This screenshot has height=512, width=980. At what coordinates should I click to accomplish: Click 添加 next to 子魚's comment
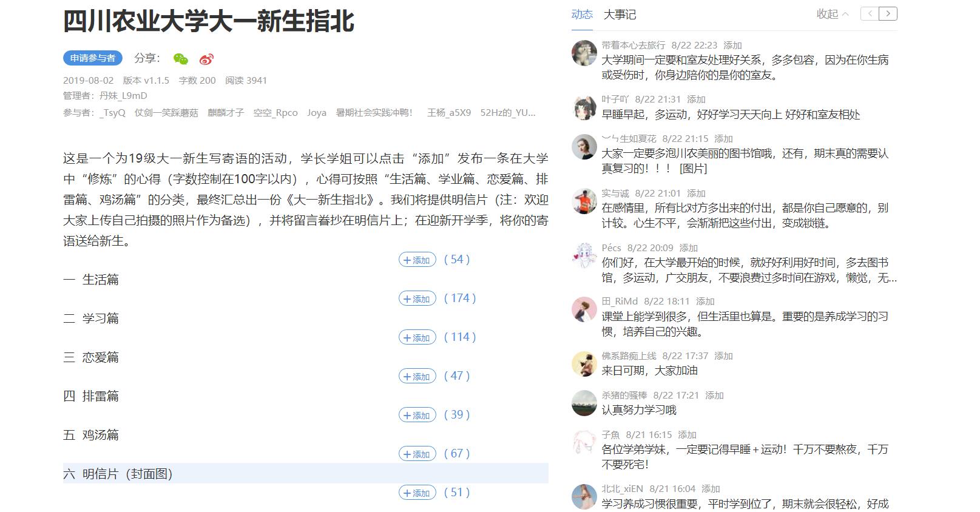(687, 435)
